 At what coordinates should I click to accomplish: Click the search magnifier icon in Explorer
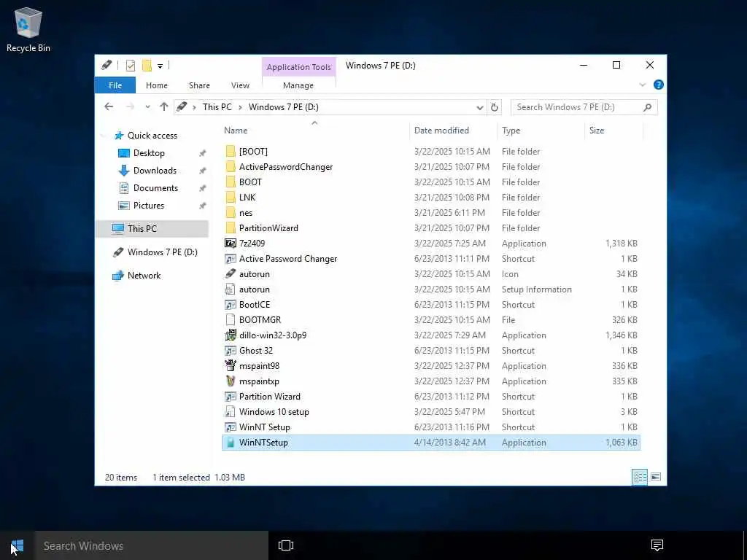[647, 107]
